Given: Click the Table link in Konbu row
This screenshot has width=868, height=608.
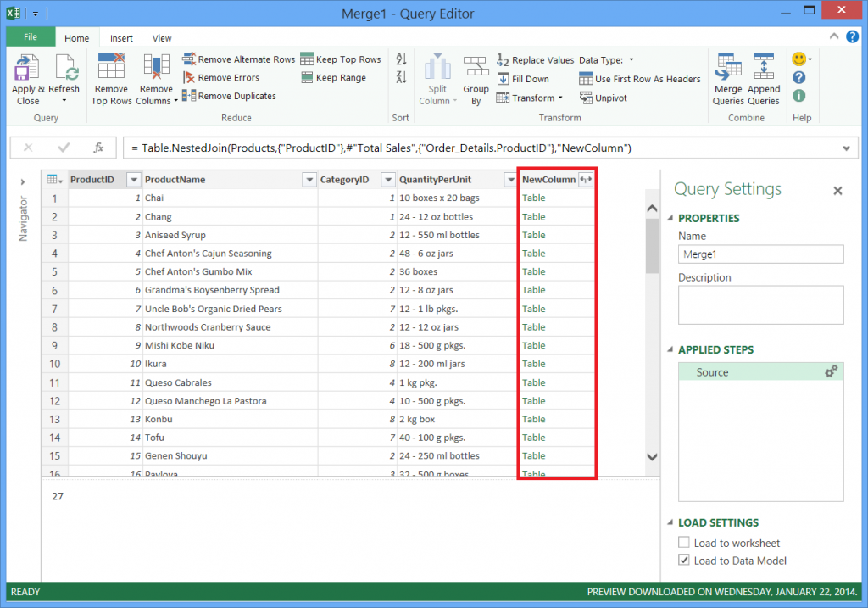Looking at the screenshot, I should 534,419.
